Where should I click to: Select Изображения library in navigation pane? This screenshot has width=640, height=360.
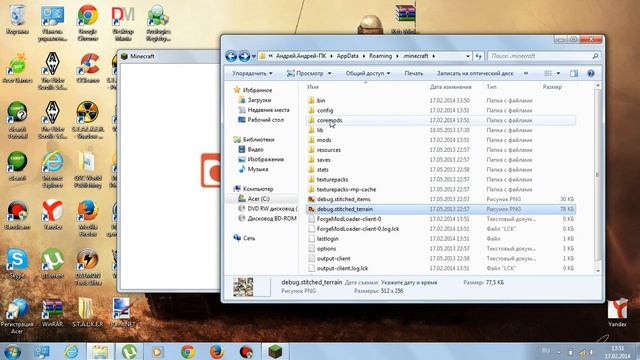click(265, 159)
